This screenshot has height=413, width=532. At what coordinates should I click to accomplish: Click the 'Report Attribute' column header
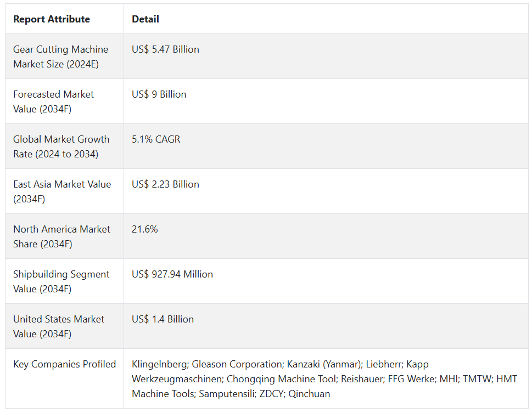click(x=52, y=19)
